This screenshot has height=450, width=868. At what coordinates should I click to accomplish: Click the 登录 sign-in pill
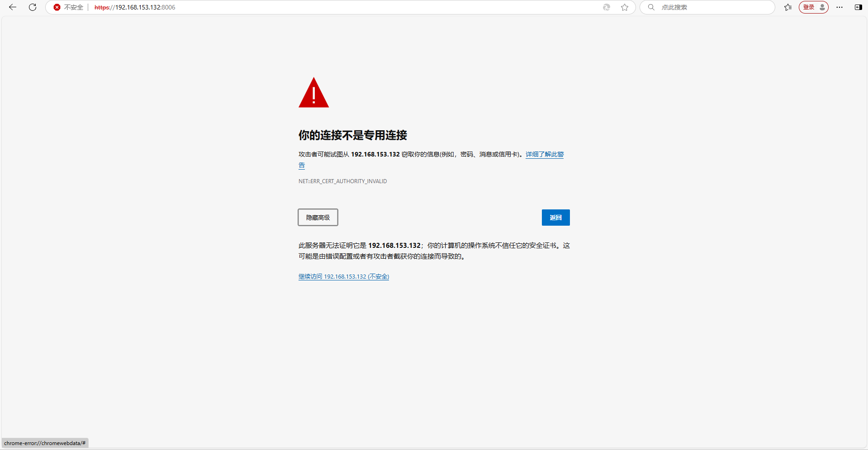[809, 7]
